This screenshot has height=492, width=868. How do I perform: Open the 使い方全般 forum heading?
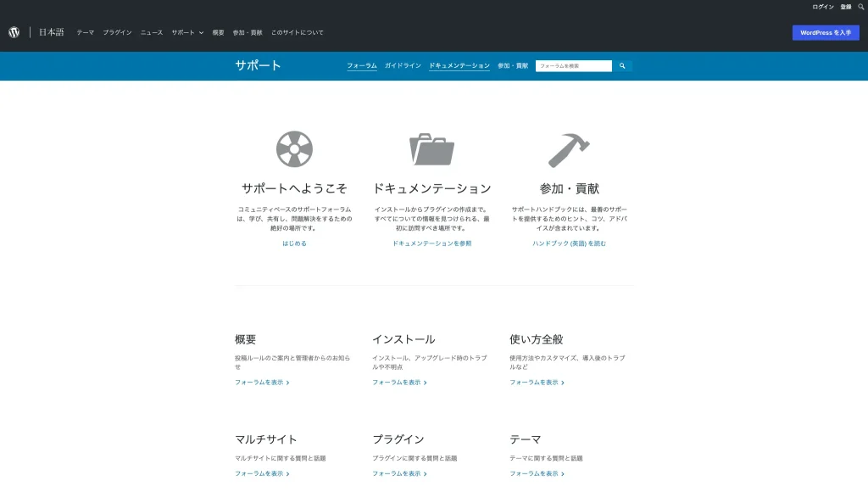pyautogui.click(x=536, y=339)
